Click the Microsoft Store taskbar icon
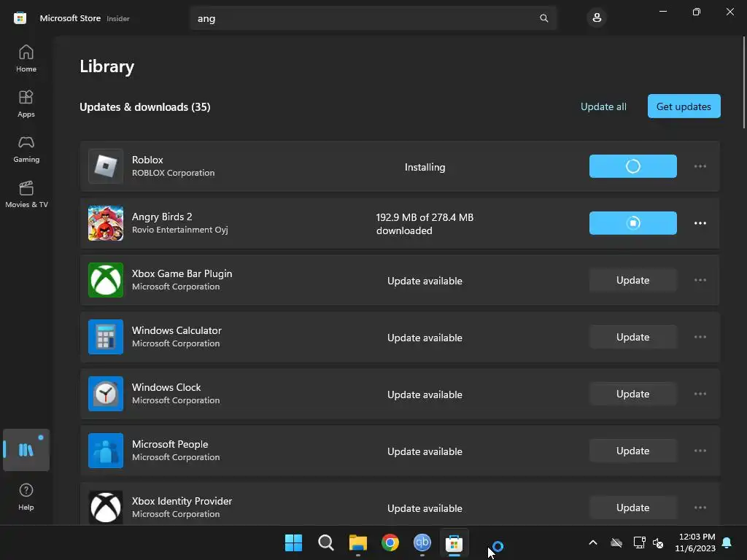The height and width of the screenshot is (560, 747). click(x=454, y=542)
